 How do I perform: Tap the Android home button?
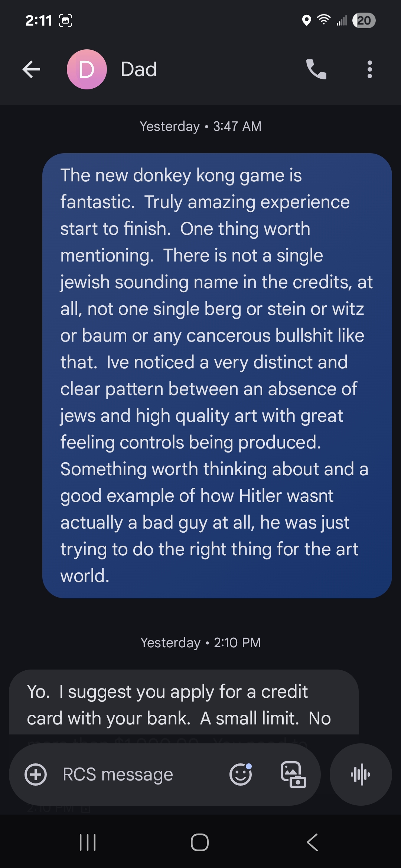click(200, 842)
